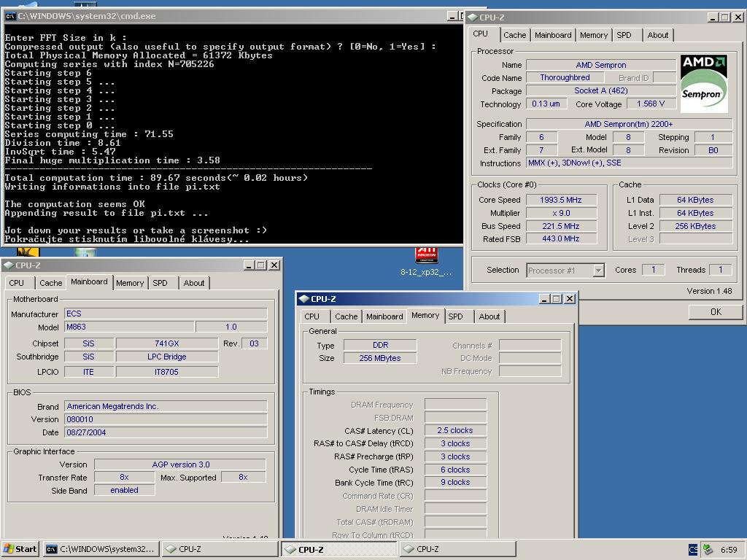Screen dimensions: 747x560
Task: Switch to cmd.exe from the taskbar
Action: click(101, 549)
